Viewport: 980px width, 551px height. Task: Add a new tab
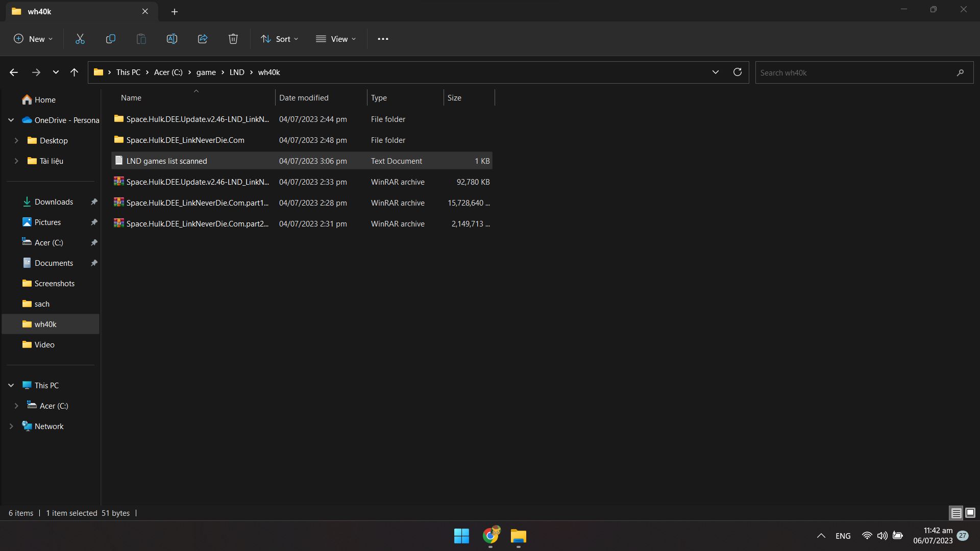(175, 11)
